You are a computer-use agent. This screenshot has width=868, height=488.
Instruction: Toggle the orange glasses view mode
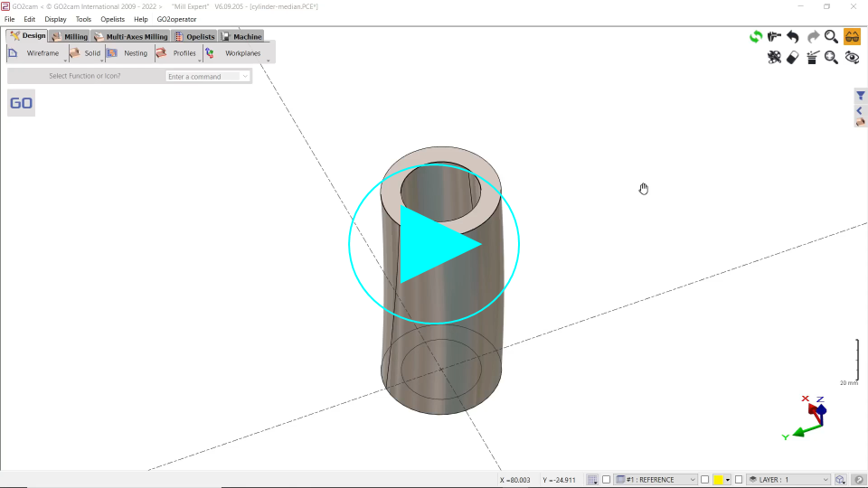[x=852, y=37]
